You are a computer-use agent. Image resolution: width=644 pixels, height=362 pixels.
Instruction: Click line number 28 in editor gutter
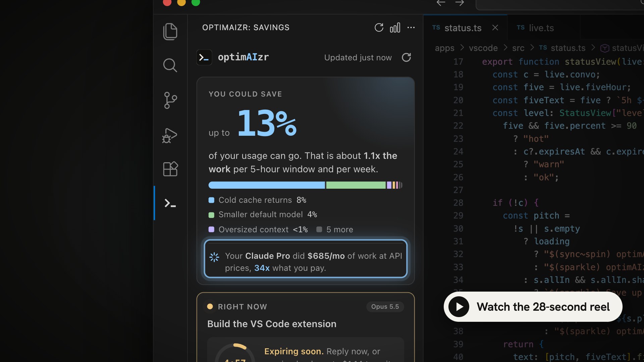pos(458,203)
